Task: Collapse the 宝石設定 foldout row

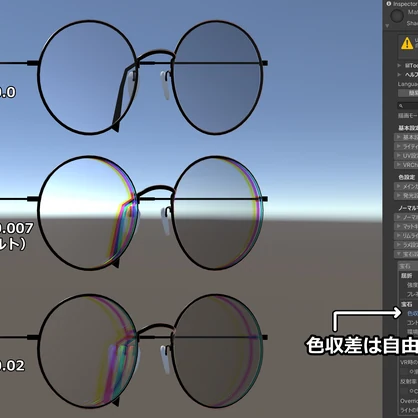Action: 406,254
